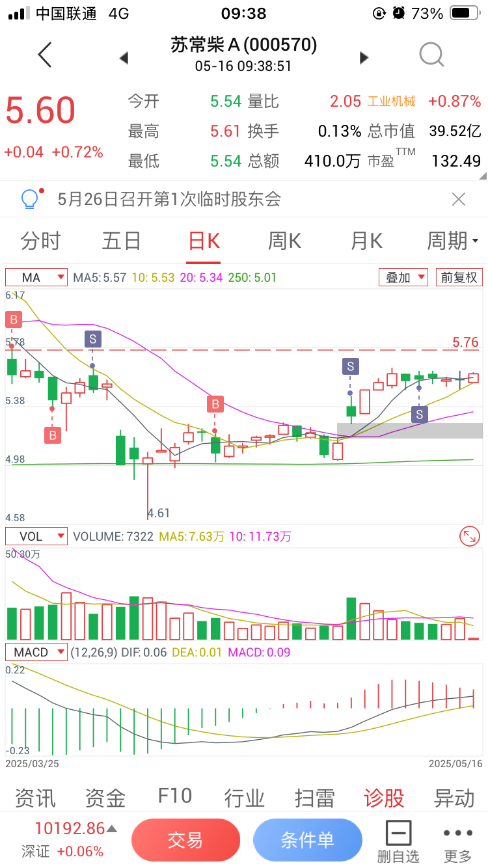
Task: Open the 资讯 news tab
Action: pyautogui.click(x=35, y=798)
